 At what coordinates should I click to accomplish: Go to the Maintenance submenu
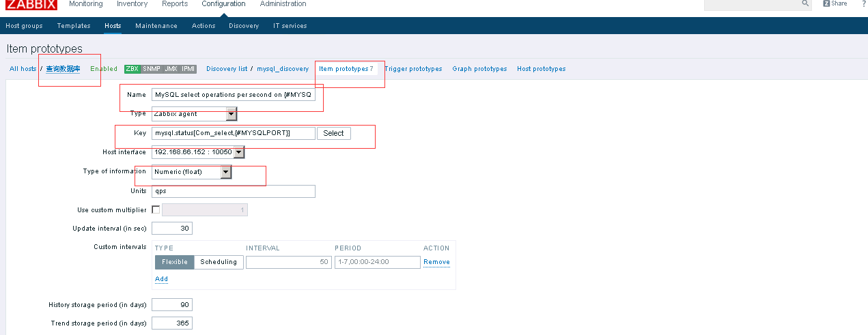pos(156,26)
